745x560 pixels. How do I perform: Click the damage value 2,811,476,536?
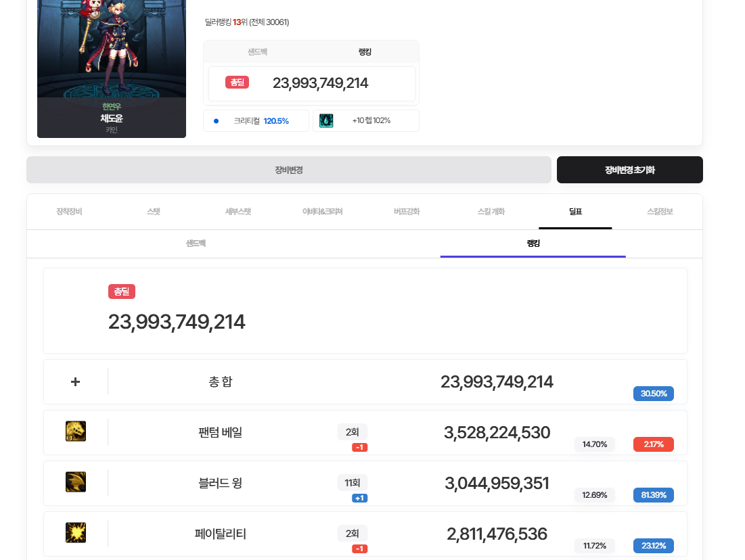coord(497,534)
